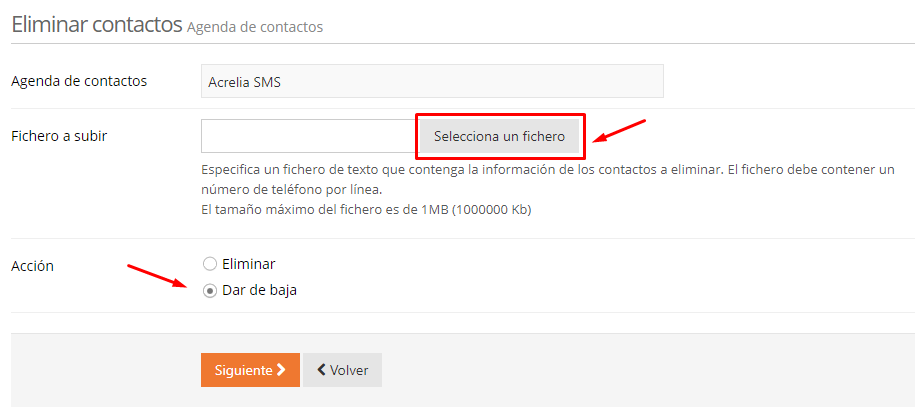The image size is (923, 419).
Task: Select the Dar de baja radio button
Action: coord(209,291)
